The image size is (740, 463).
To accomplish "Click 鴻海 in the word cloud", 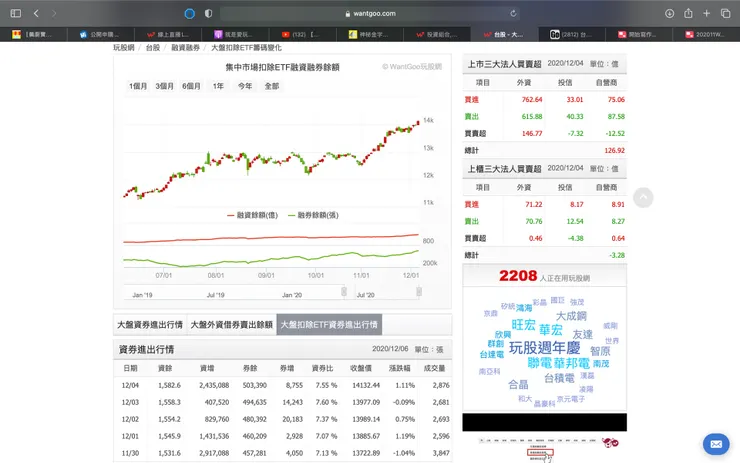I will pyautogui.click(x=524, y=308).
